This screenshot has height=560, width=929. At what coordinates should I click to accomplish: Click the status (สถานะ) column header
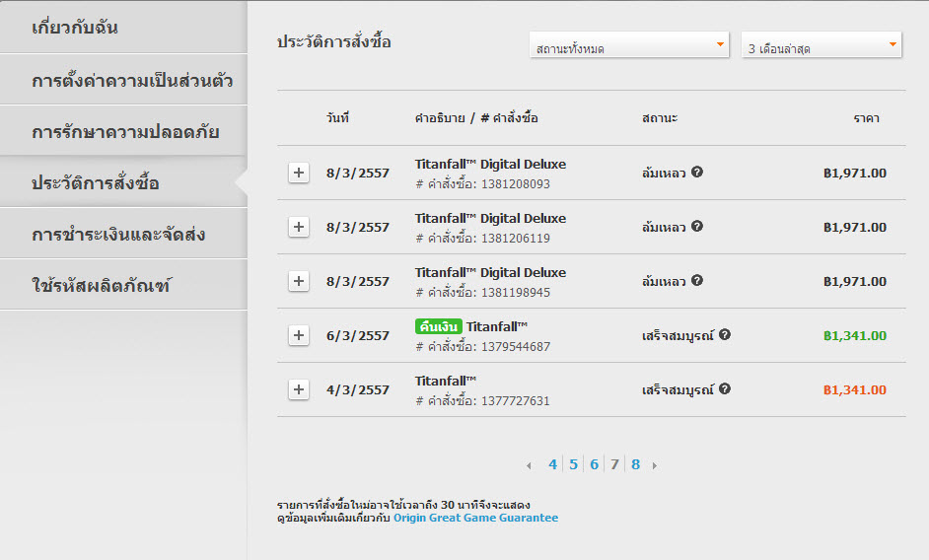(x=660, y=118)
